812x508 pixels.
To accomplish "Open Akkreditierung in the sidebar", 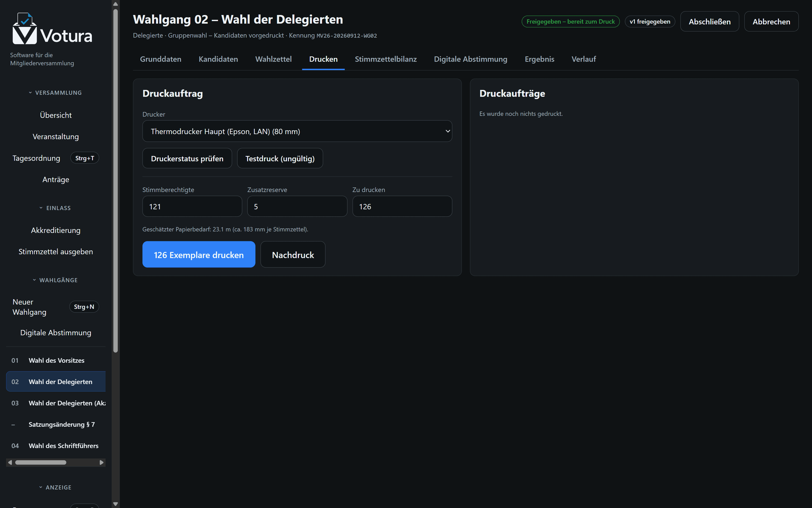I will 56,230.
